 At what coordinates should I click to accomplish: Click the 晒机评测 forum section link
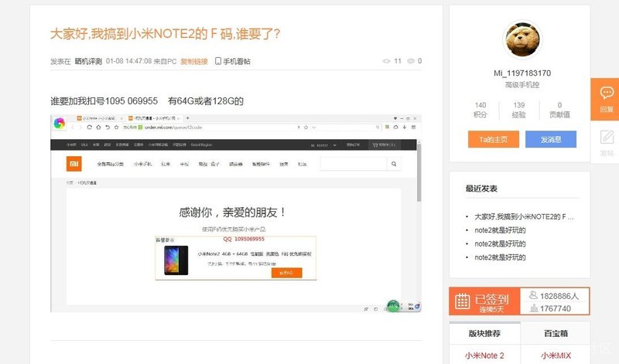point(88,61)
